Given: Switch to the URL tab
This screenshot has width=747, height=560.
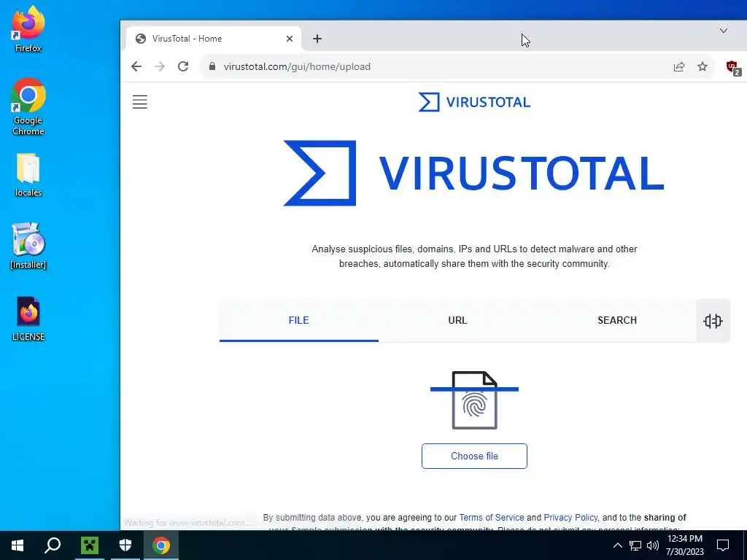Looking at the screenshot, I should coord(457,321).
